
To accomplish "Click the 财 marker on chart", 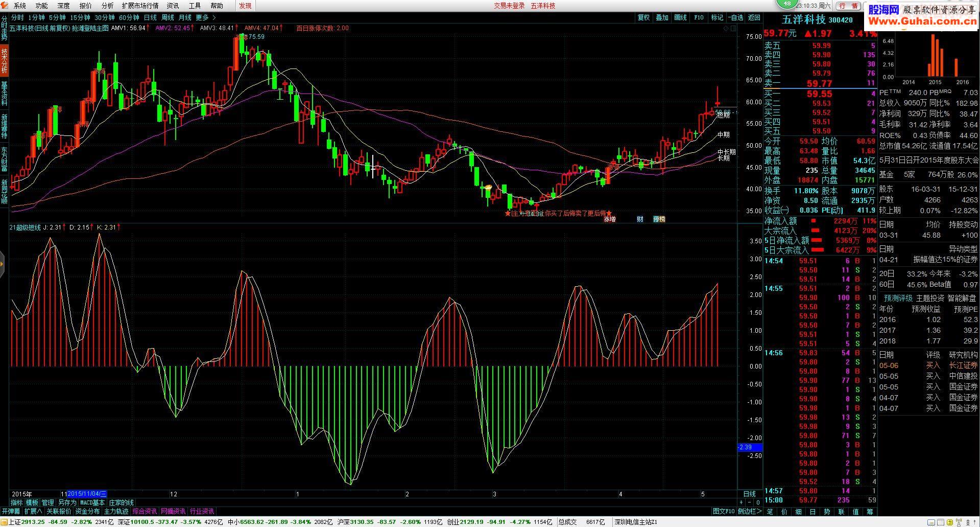I will pos(640,219).
